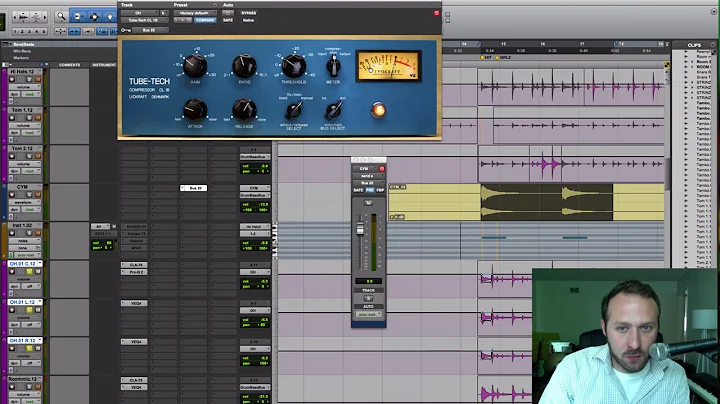Screen dimensions: 720x404
Task: Open the auto read dropdown in send window
Action: coord(368,314)
